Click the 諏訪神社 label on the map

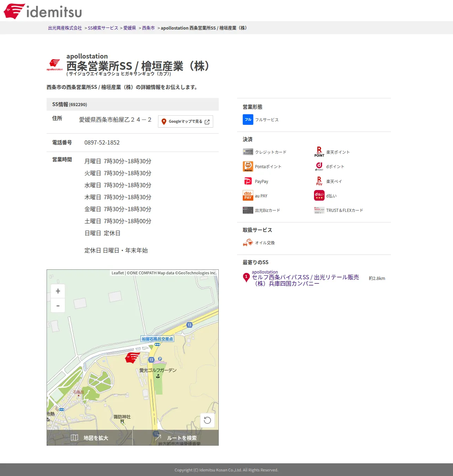point(122,417)
